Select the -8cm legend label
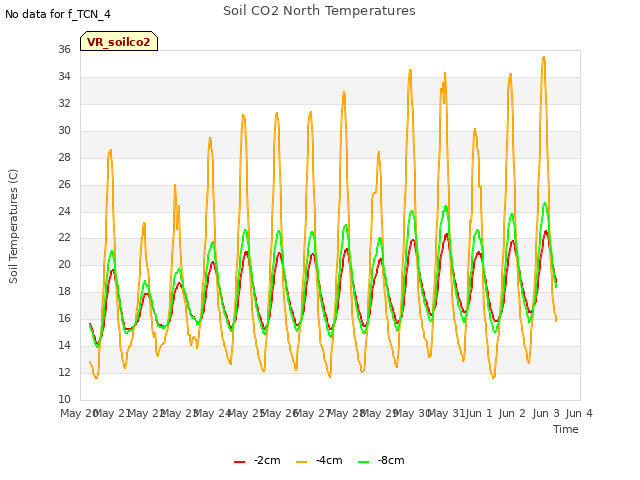The height and width of the screenshot is (480, 640). tap(391, 460)
